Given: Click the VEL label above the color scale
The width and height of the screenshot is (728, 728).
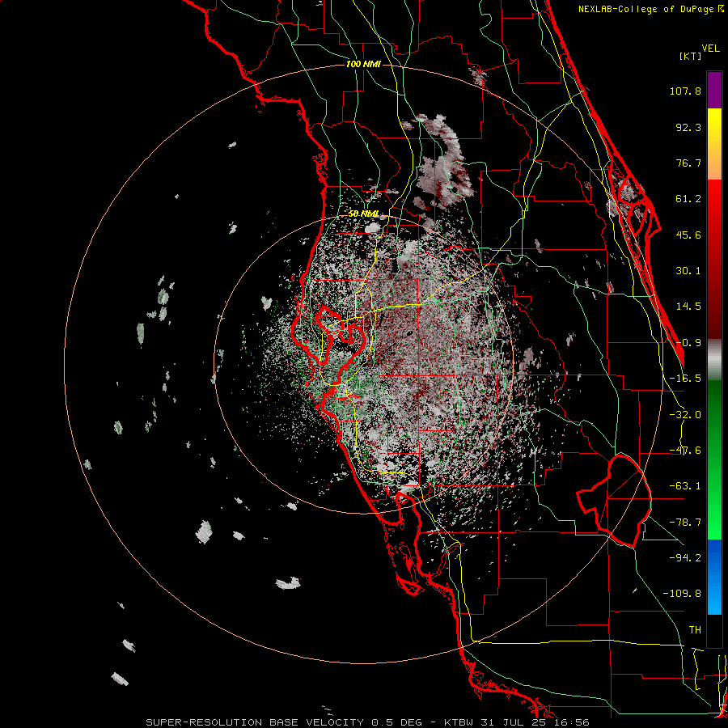Looking at the screenshot, I should pyautogui.click(x=710, y=48).
